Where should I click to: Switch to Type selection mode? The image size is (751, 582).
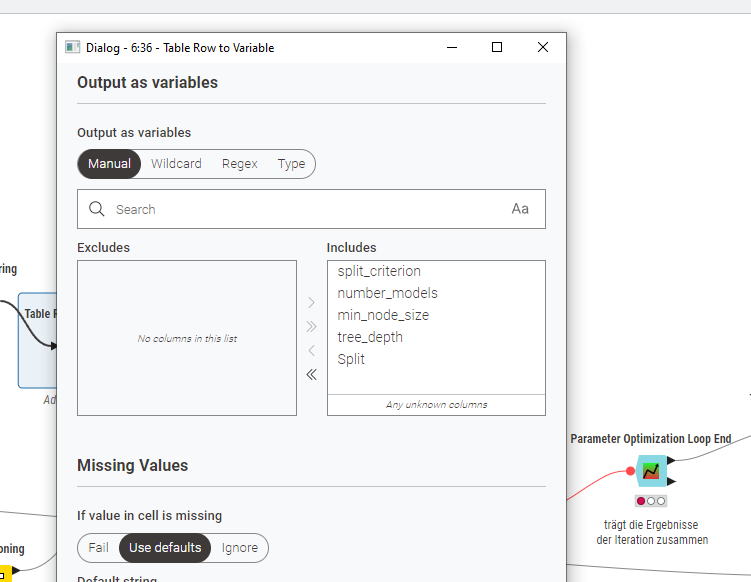pos(291,164)
